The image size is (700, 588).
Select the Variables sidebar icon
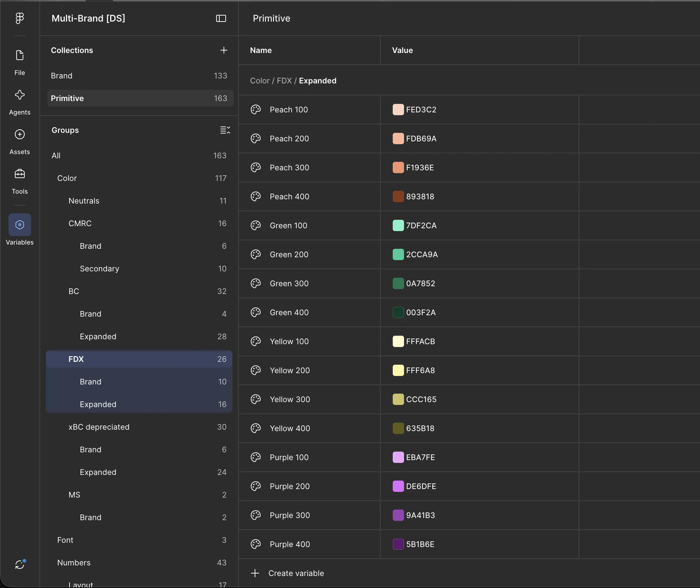(x=20, y=225)
